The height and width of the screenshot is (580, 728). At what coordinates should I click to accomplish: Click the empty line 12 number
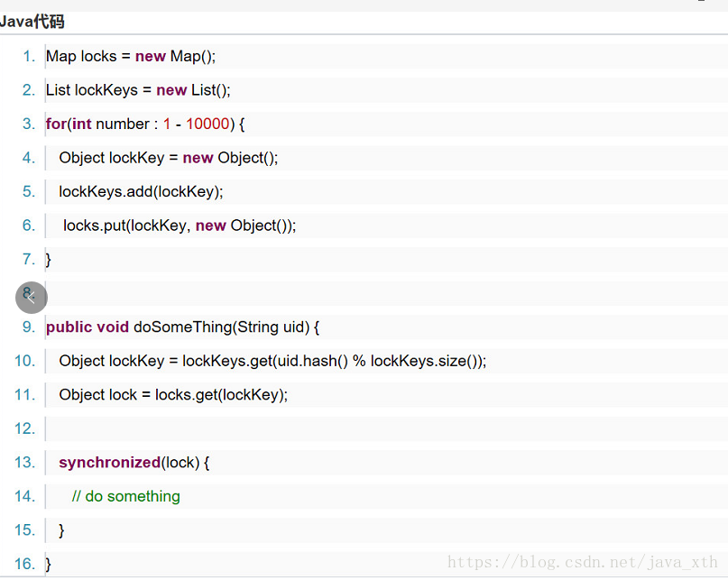point(24,428)
